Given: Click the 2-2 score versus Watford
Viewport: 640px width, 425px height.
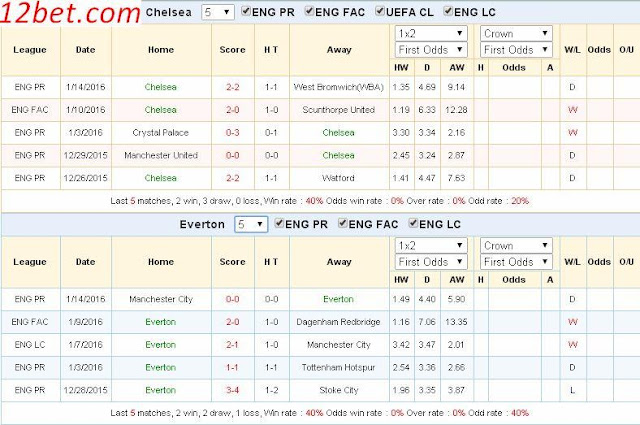Looking at the screenshot, I should point(233,178).
